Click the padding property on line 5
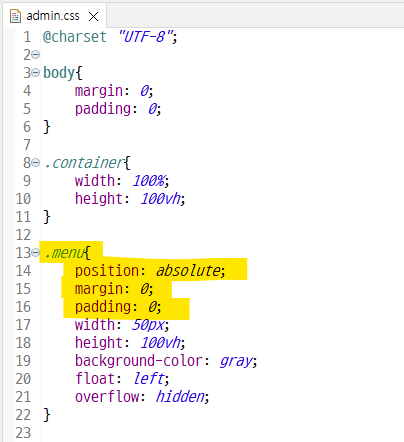Screen dimensions: 404x442 [103, 109]
